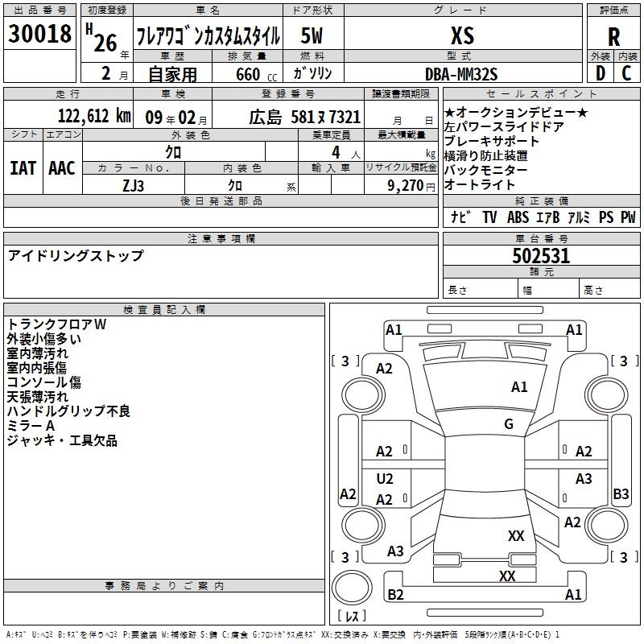
Task: Select the ABS equipment label
Action: (x=518, y=217)
